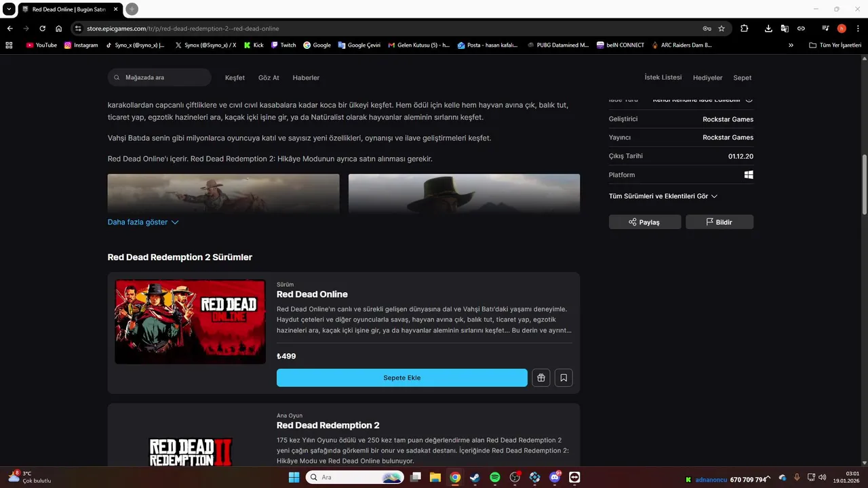The image size is (868, 488).
Task: Open the Chrome three-dot menu
Action: click(858, 28)
